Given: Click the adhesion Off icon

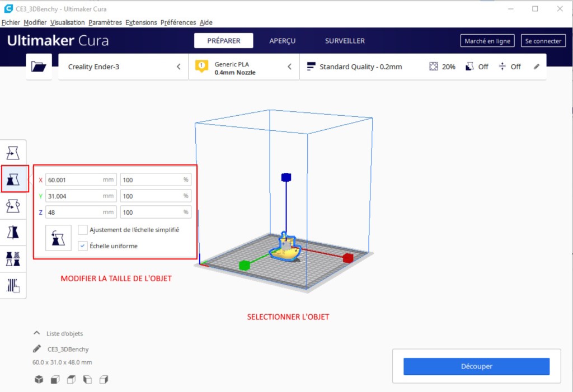Looking at the screenshot, I should tap(502, 67).
